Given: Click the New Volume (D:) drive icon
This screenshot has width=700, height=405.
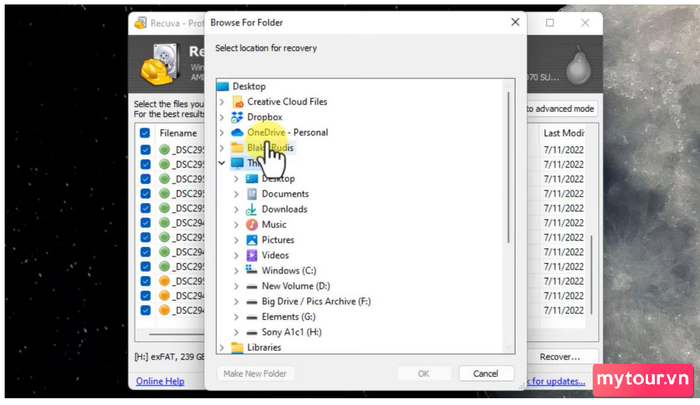Looking at the screenshot, I should (252, 287).
